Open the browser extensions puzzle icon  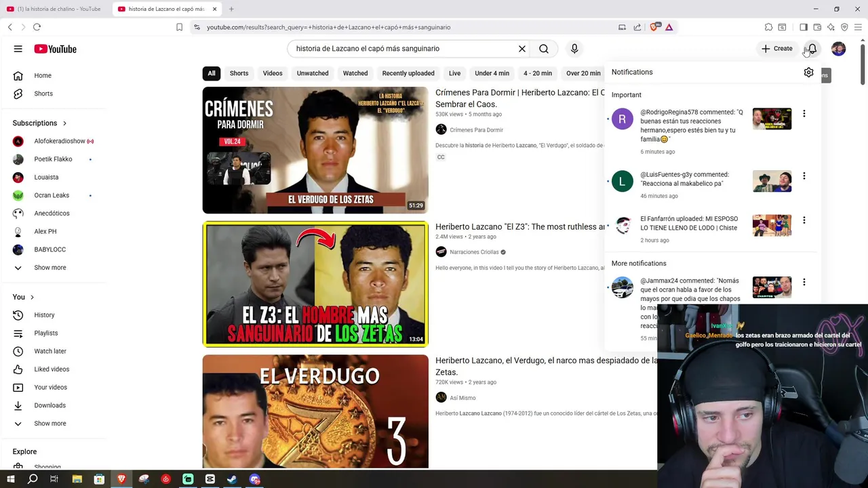point(768,27)
